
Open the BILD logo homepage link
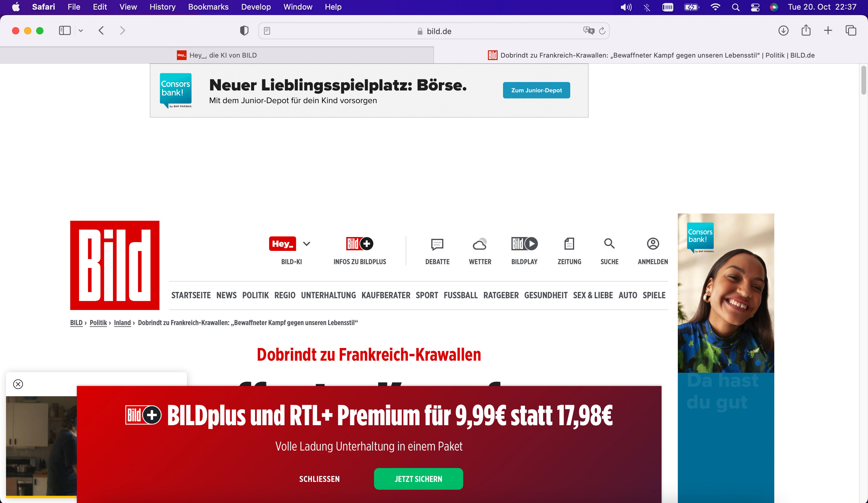115,265
